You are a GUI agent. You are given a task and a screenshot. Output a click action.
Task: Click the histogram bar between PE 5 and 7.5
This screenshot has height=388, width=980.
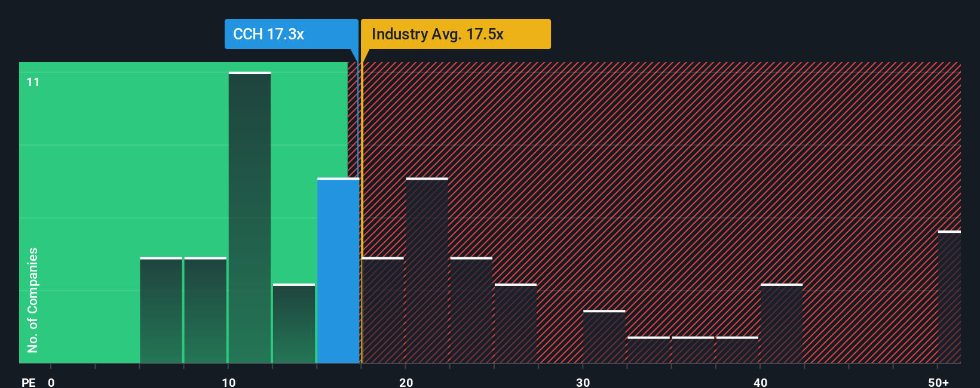point(161,310)
